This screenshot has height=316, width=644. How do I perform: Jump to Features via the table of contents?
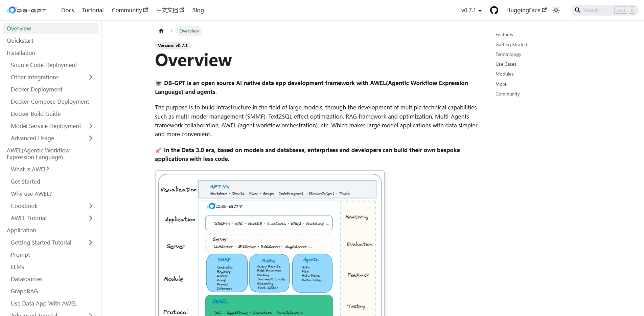504,34
